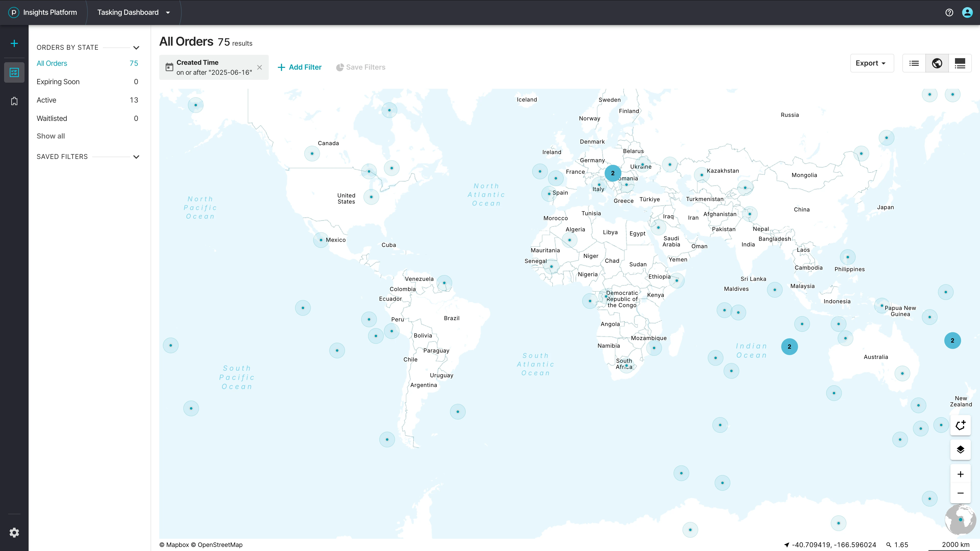Remove the Created Time filter chip
Image resolution: width=980 pixels, height=551 pixels.
point(260,67)
